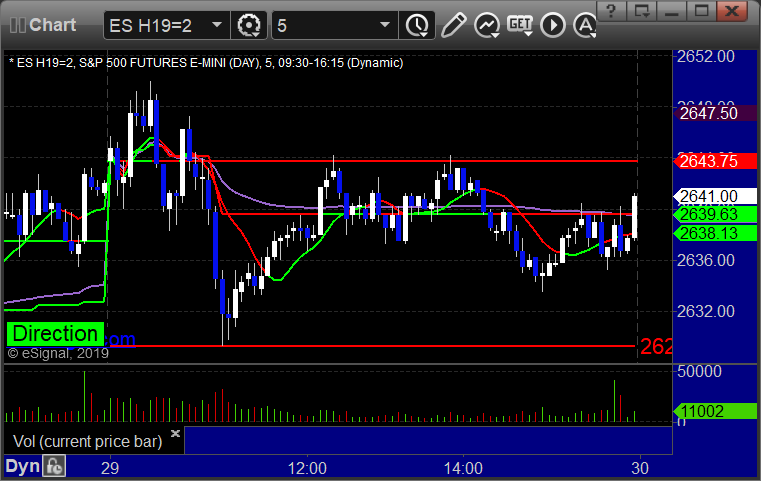761x481 pixels.
Task: Toggle the fc lock icon
Action: 54,466
